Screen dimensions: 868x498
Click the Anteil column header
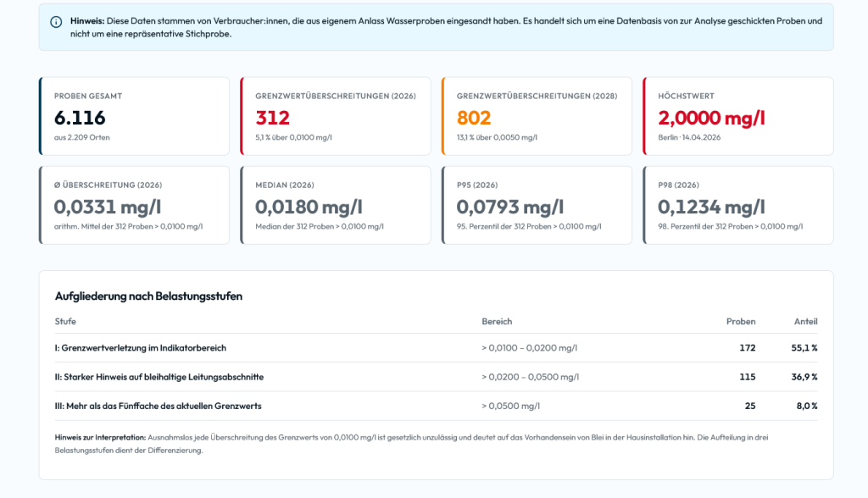pyautogui.click(x=805, y=322)
